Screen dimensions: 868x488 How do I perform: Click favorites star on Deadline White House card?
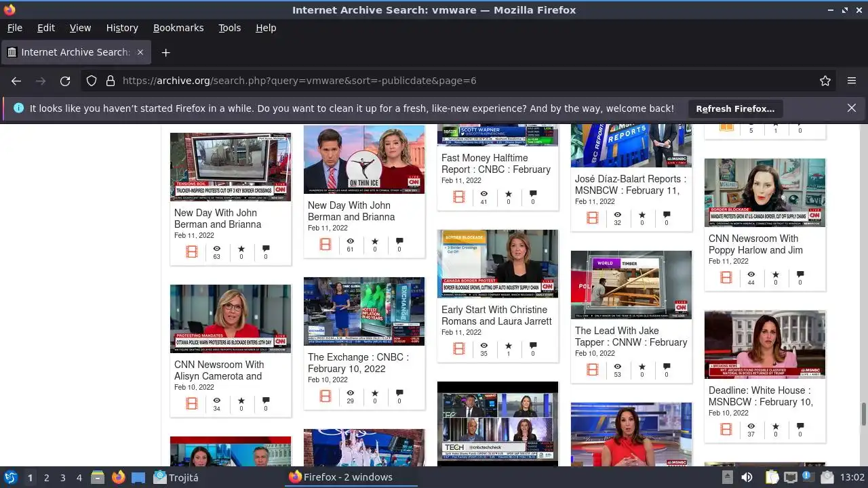pyautogui.click(x=775, y=426)
